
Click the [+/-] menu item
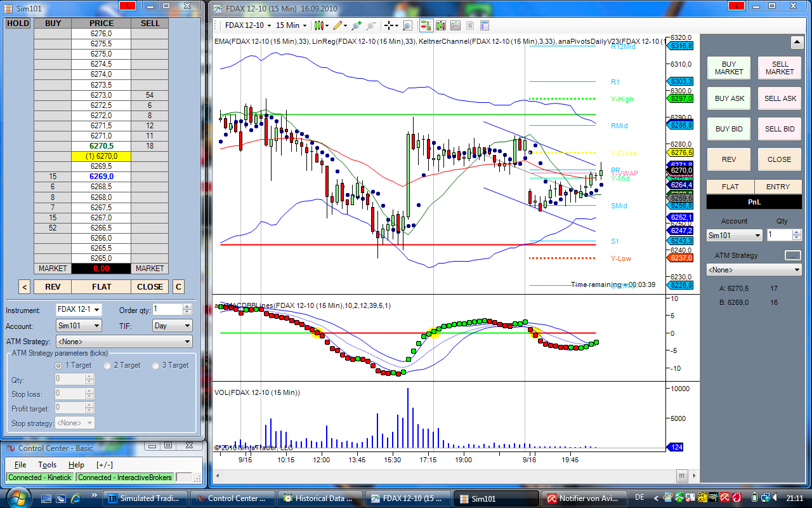pyautogui.click(x=105, y=465)
